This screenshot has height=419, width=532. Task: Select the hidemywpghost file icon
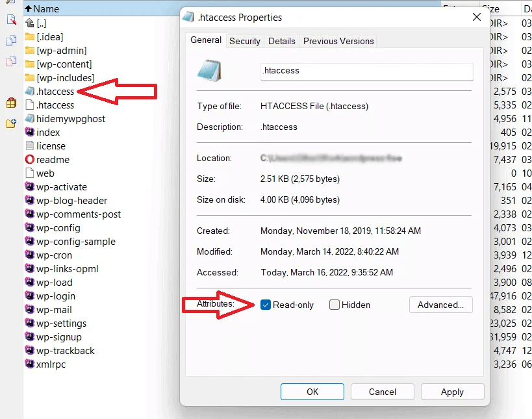[29, 119]
